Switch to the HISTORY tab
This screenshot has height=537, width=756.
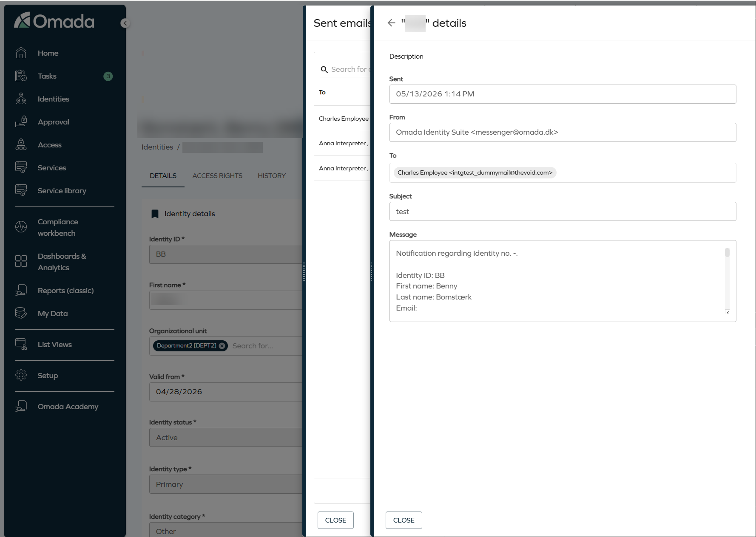(x=272, y=176)
